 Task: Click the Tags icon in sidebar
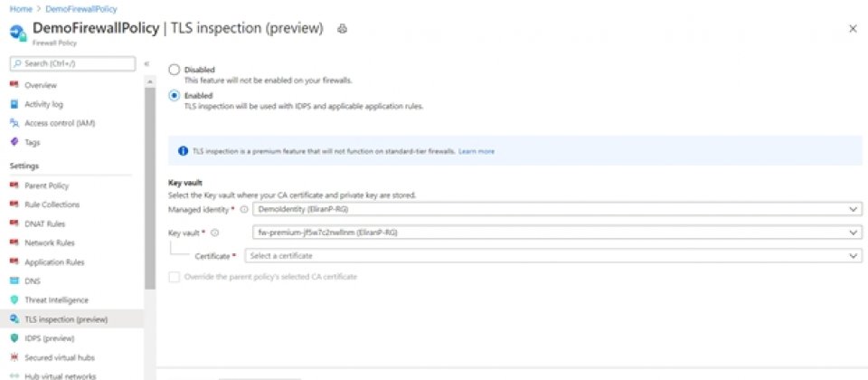pos(14,142)
